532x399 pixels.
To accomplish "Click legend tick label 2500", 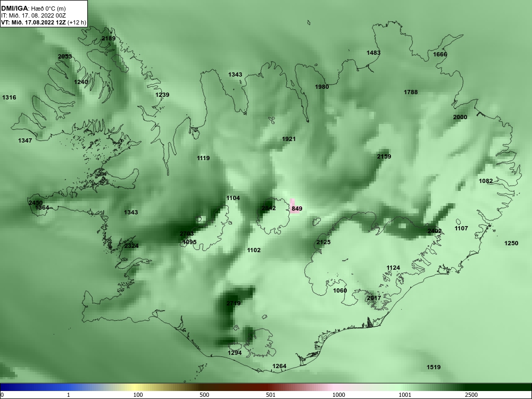I will pos(471,395).
